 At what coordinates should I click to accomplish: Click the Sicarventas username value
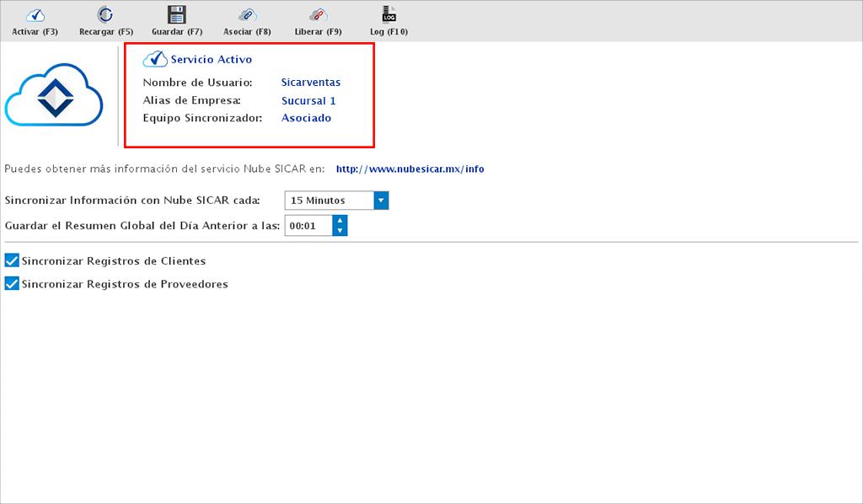(x=311, y=83)
